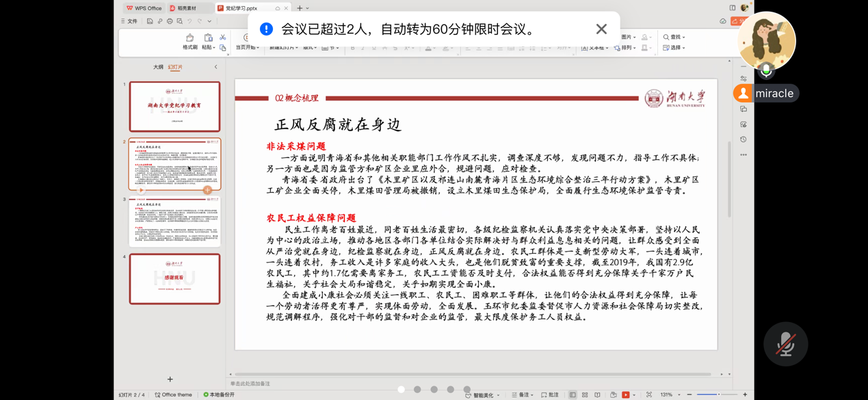Open the 粘贴 (Paste) dropdown
Screen dimensions: 868x400
click(209, 48)
